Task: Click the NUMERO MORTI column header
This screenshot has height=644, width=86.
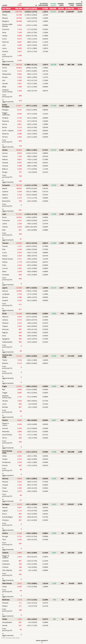Action: pos(61,4)
